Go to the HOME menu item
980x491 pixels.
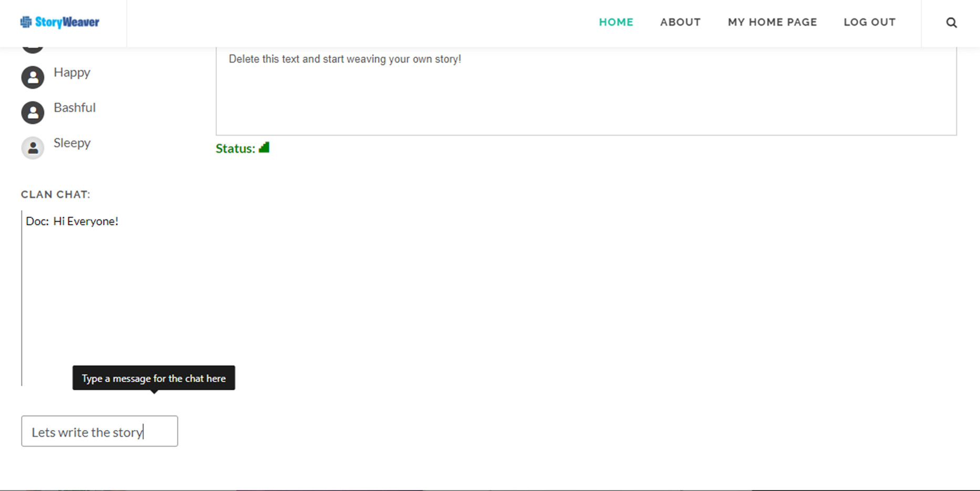tap(616, 22)
